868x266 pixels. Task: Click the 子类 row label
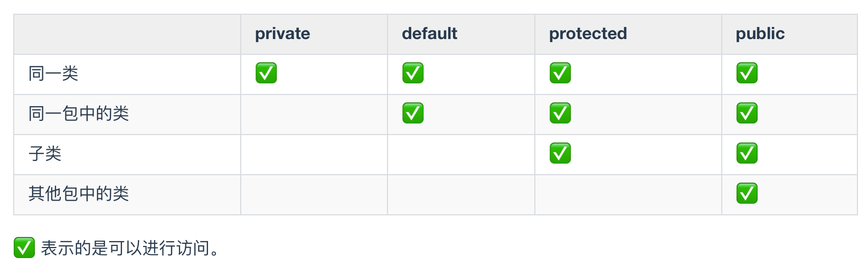click(45, 154)
